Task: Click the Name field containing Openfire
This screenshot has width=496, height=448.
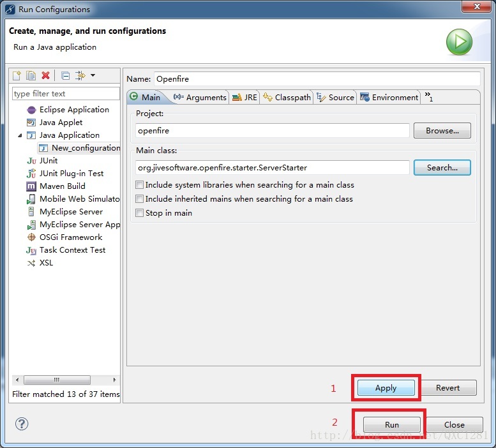Action: pyautogui.click(x=317, y=78)
